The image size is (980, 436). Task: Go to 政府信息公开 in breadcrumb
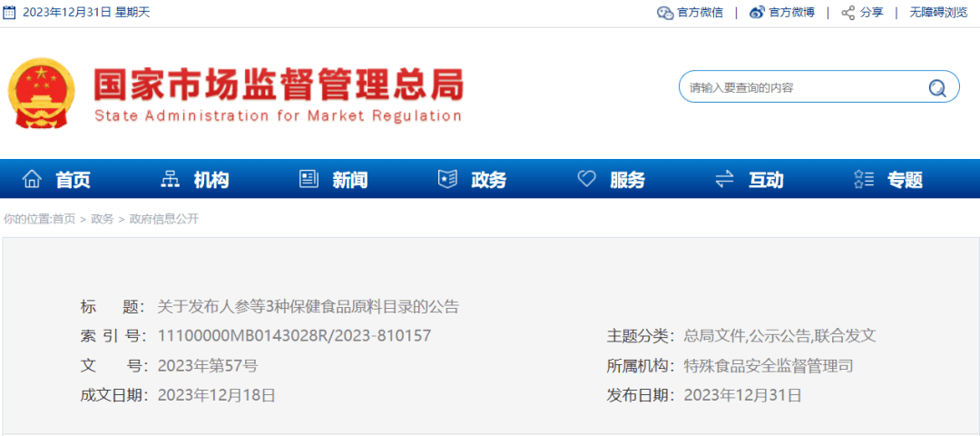[x=163, y=219]
